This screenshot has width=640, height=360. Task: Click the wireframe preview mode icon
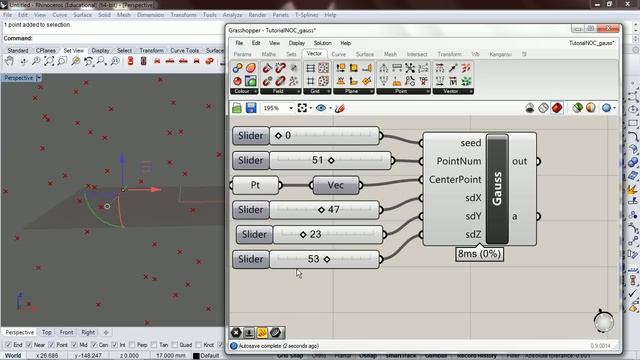(543, 108)
